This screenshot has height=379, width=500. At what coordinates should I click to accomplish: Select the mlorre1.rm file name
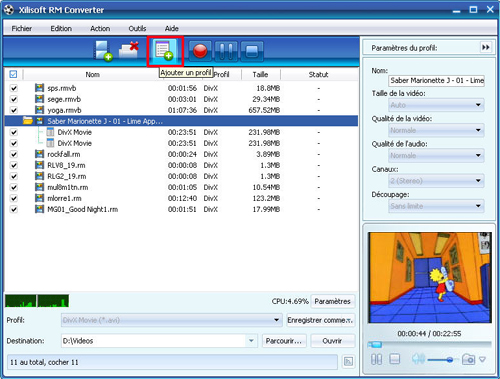click(x=64, y=198)
